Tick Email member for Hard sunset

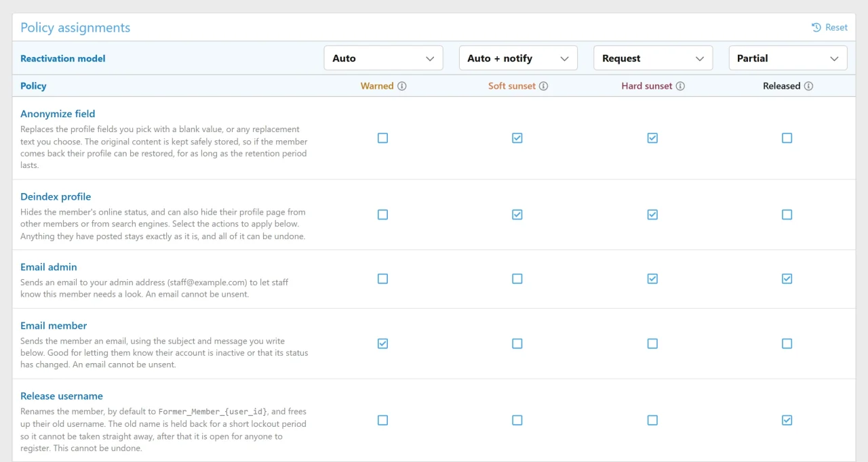click(x=652, y=344)
